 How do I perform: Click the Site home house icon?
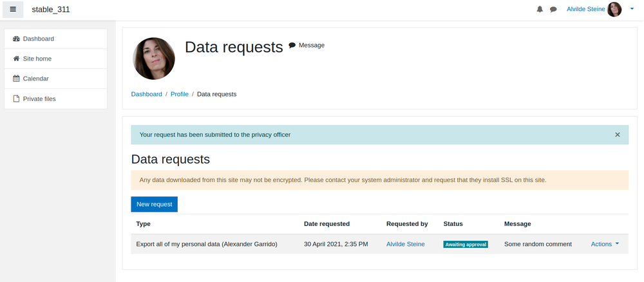click(17, 59)
